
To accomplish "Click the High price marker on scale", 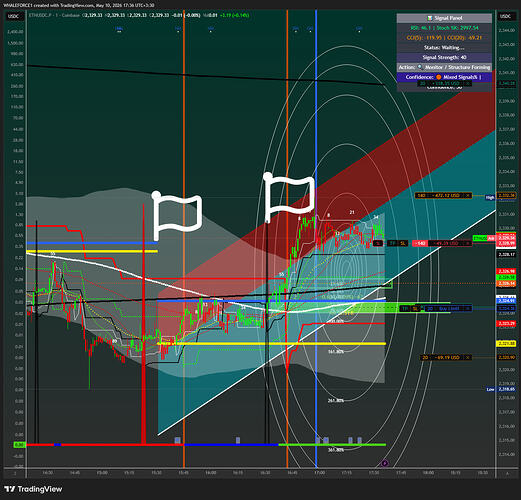I will pos(490,198).
